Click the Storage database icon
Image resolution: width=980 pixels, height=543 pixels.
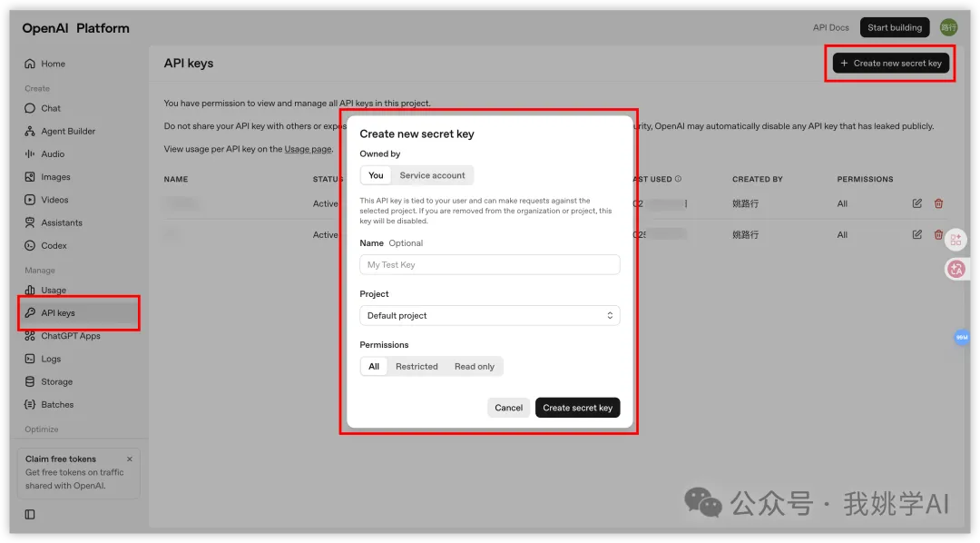[x=29, y=381]
